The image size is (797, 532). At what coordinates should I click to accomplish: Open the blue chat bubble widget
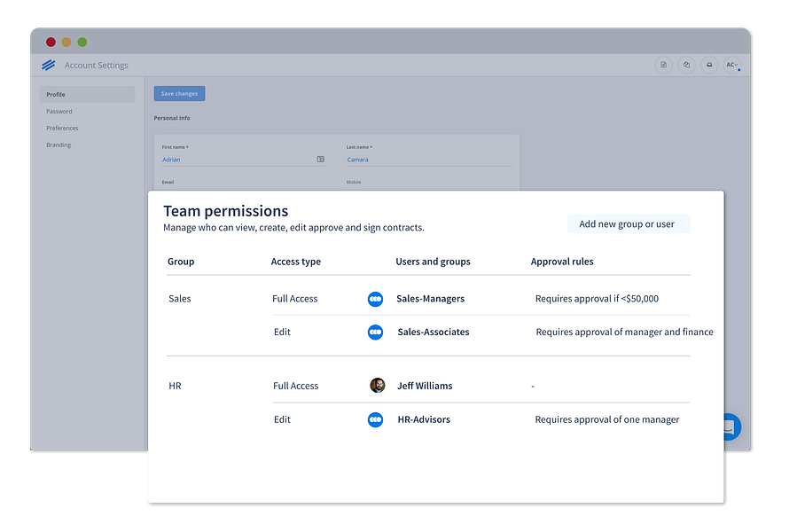pyautogui.click(x=732, y=426)
